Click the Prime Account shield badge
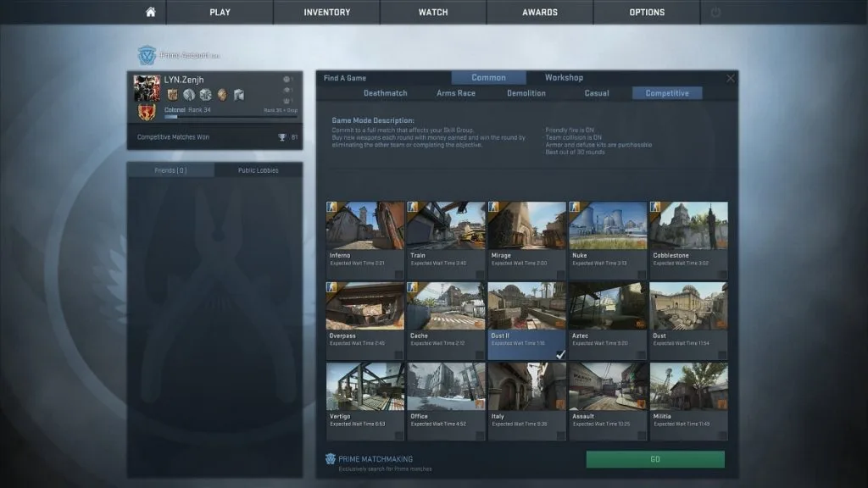 tap(147, 55)
